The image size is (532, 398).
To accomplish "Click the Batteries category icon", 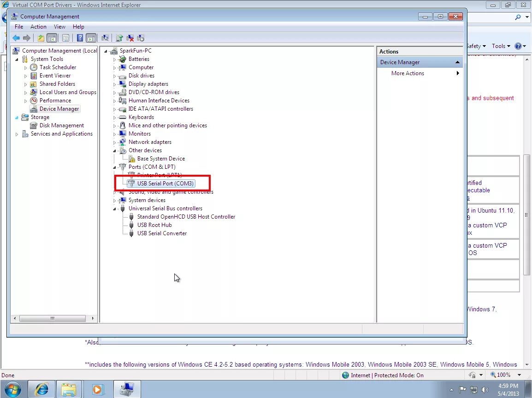I will coord(123,59).
